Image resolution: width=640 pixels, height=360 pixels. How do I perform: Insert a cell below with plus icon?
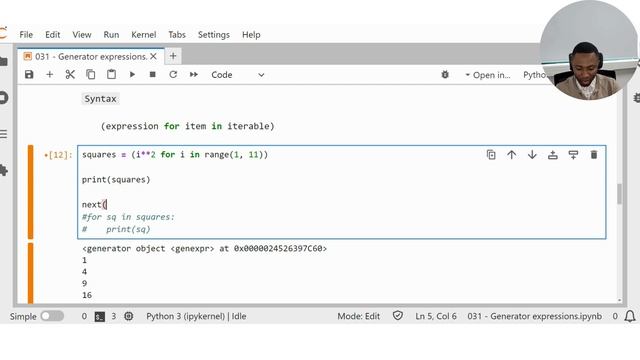tap(49, 75)
